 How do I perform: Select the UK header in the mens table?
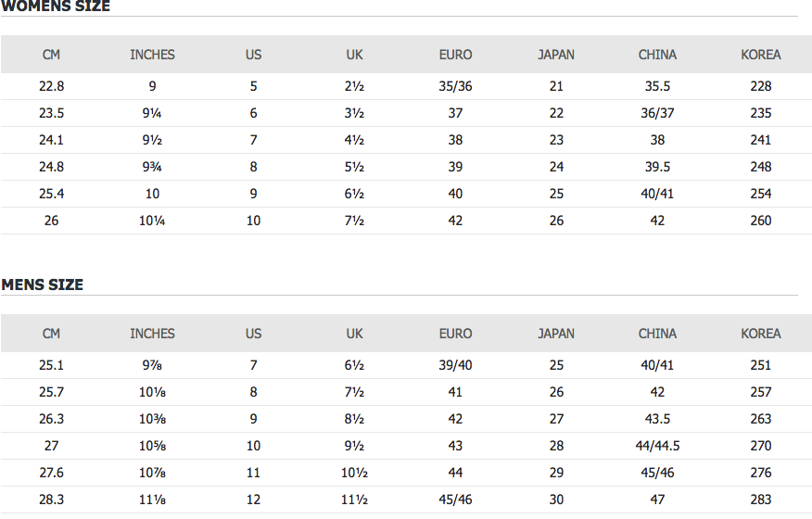point(355,334)
